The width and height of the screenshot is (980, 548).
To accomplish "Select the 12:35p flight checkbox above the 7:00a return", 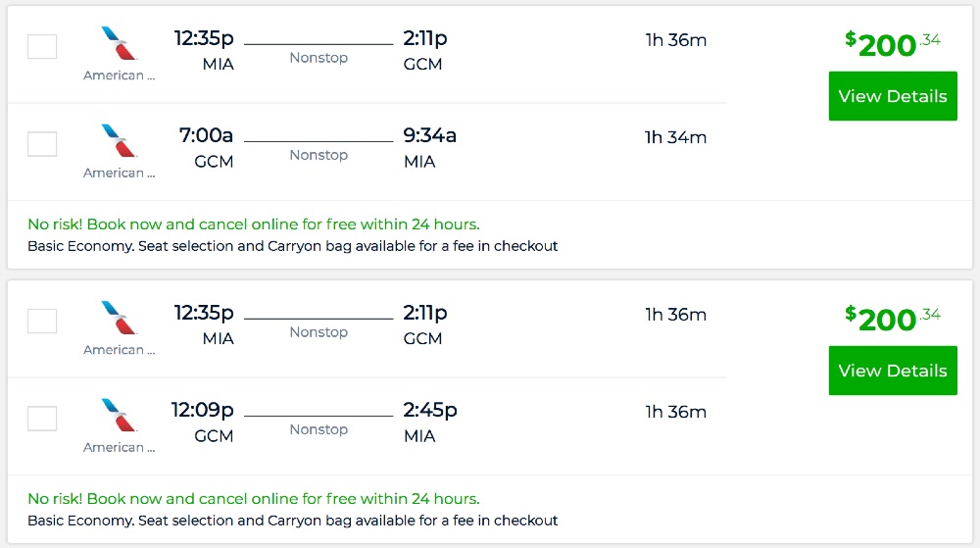I will tap(42, 46).
